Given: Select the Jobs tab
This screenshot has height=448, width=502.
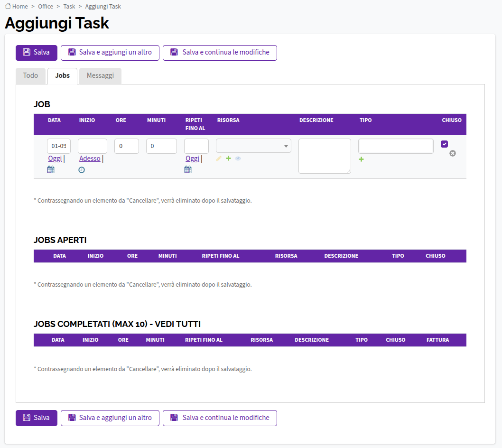Looking at the screenshot, I should coord(63,75).
